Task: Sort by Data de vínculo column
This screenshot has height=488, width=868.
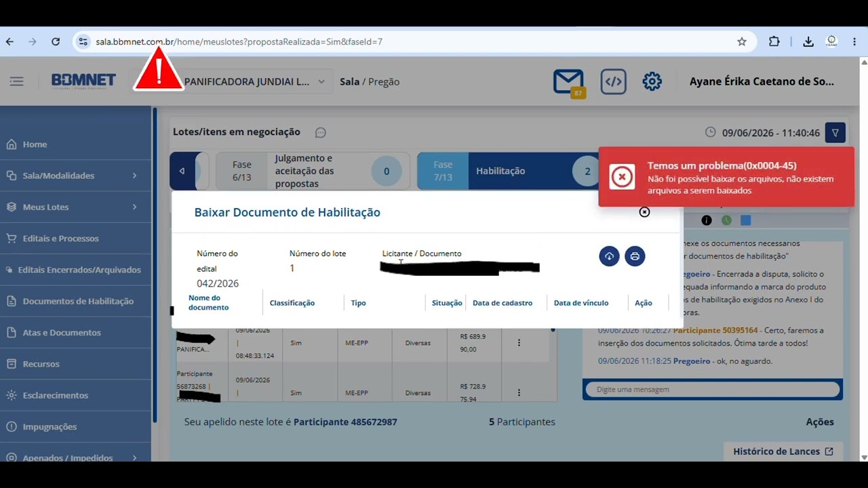Action: [581, 303]
